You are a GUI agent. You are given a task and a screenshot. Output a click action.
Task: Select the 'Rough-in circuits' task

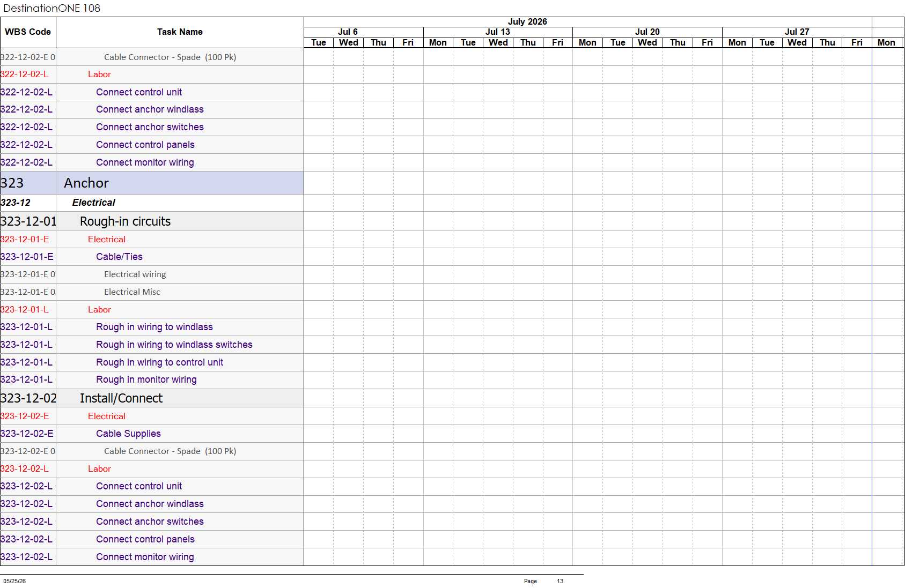tap(125, 221)
